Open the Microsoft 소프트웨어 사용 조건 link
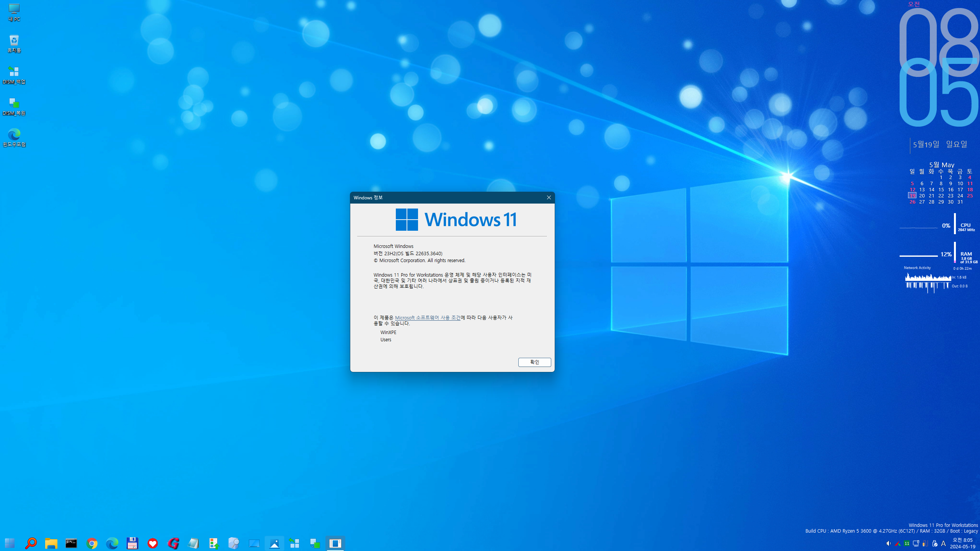 coord(428,318)
